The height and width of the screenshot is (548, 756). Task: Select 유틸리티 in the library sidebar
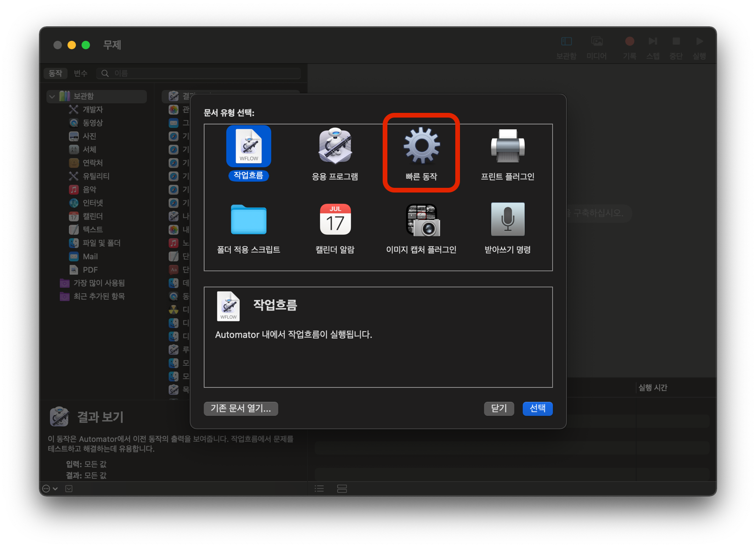[96, 176]
